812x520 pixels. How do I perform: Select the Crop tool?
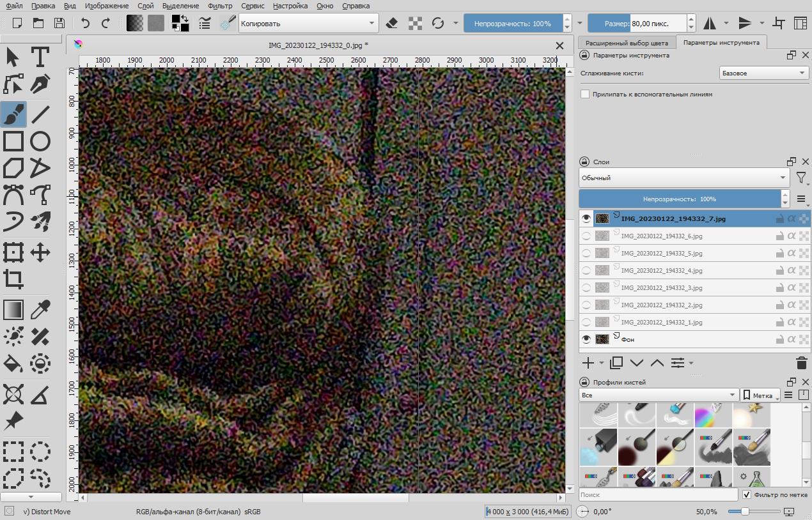[13, 279]
